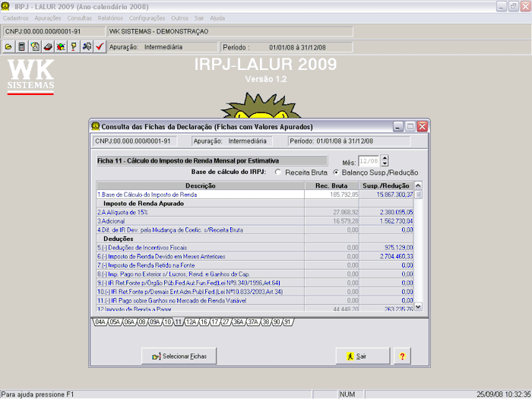
Task: Increase the month with Mês spinner up arrow
Action: pyautogui.click(x=385, y=158)
